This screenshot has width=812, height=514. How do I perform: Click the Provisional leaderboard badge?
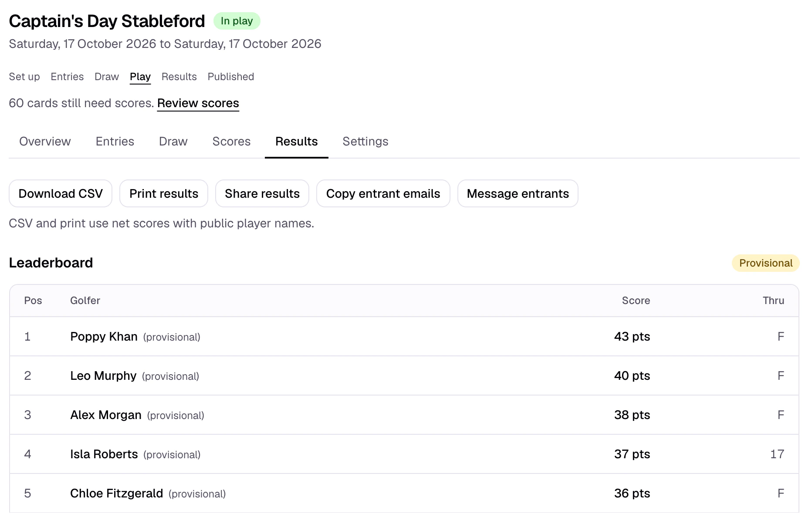[766, 263]
